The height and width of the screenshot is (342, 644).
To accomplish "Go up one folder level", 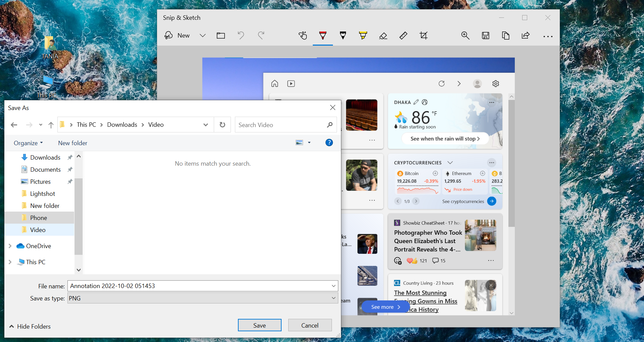I will (x=51, y=125).
